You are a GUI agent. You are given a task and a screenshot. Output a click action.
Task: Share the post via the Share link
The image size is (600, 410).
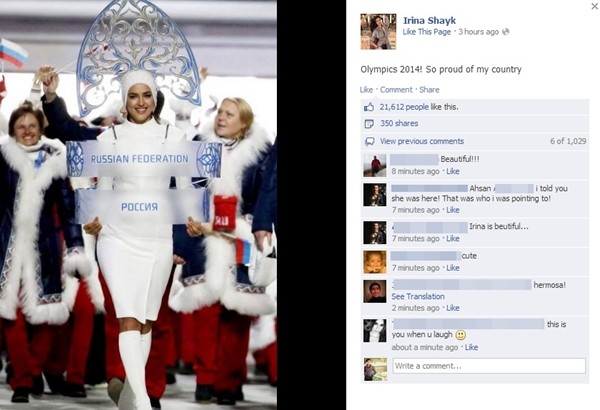point(429,90)
